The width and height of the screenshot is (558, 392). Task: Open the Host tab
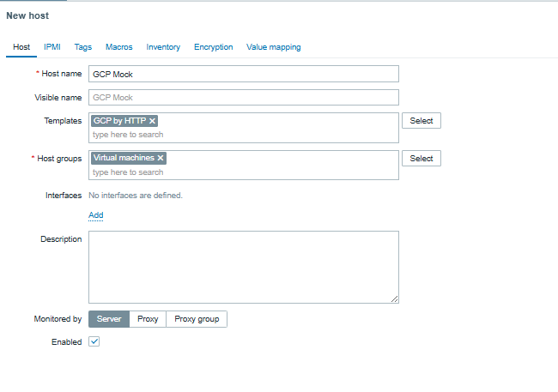click(21, 47)
